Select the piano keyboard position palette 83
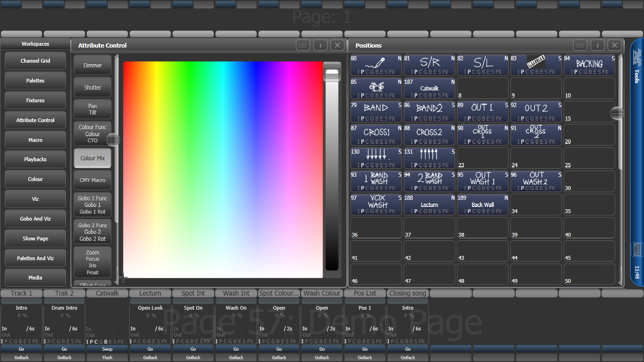Viewport: 644px width, 362px height. 536,65
